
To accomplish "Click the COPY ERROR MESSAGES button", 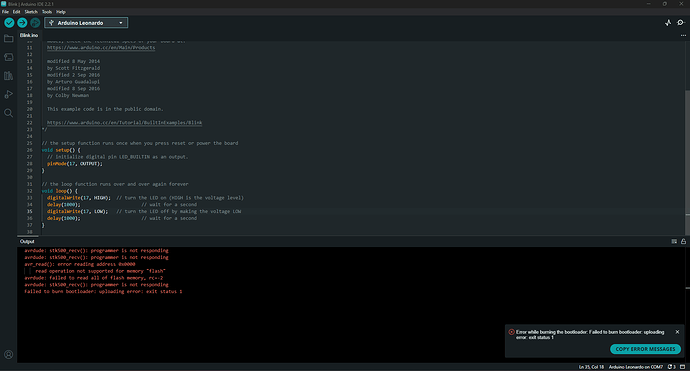I will click(645, 349).
